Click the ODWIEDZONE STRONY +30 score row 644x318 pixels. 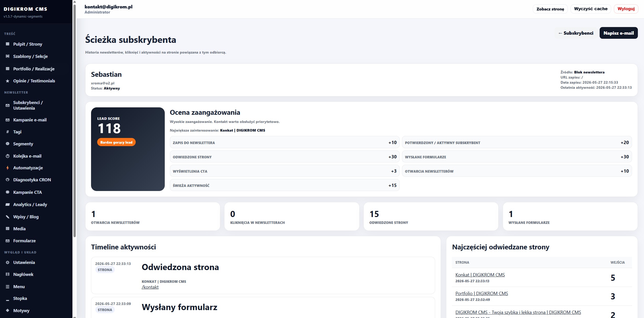pos(285,157)
